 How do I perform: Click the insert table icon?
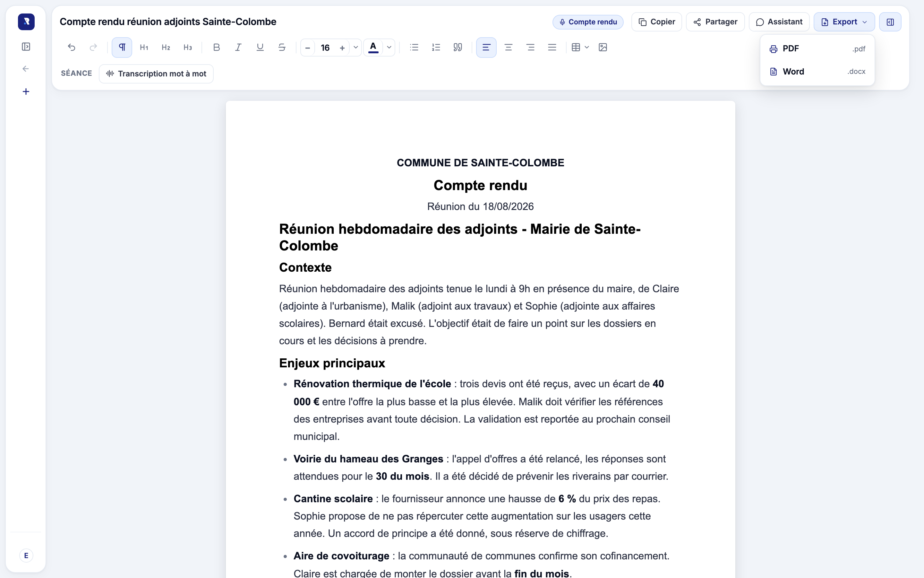576,48
